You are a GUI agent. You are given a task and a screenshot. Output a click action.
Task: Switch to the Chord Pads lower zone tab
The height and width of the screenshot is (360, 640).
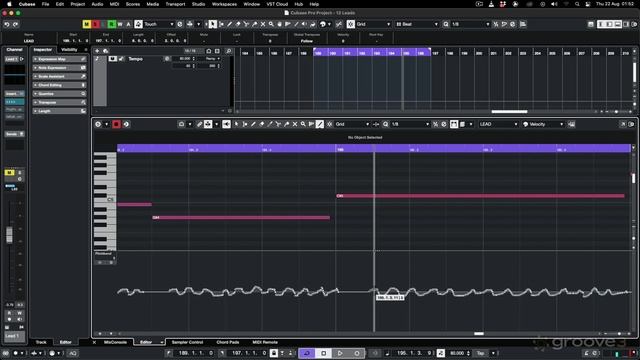click(x=228, y=342)
